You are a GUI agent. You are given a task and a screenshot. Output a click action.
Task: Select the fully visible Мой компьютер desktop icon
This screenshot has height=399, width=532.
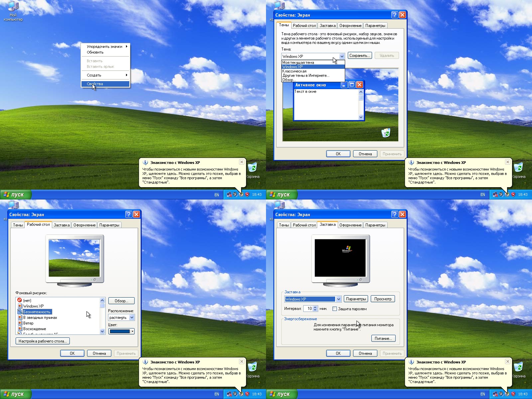pos(13,11)
